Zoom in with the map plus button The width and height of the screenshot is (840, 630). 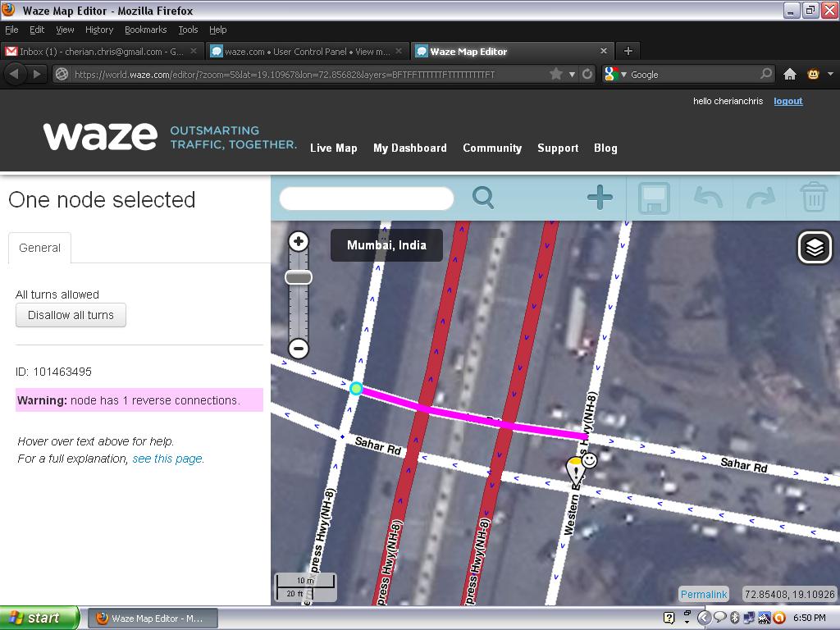pyautogui.click(x=299, y=241)
